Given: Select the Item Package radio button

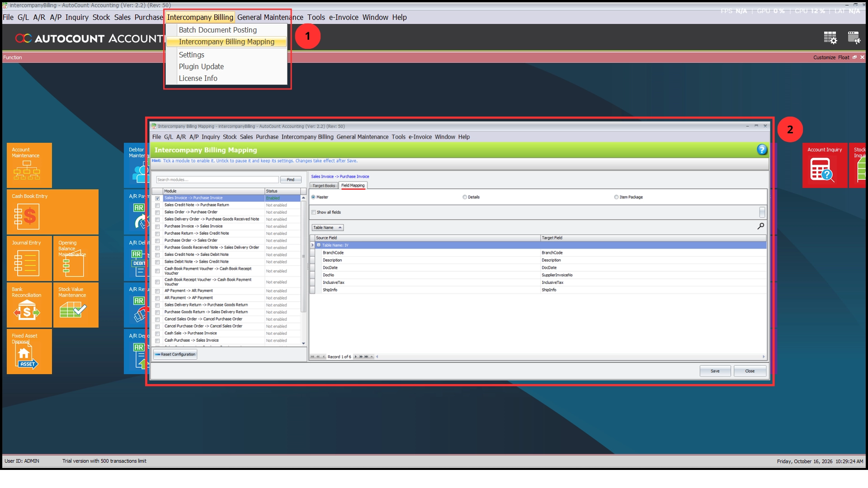Looking at the screenshot, I should click(616, 197).
